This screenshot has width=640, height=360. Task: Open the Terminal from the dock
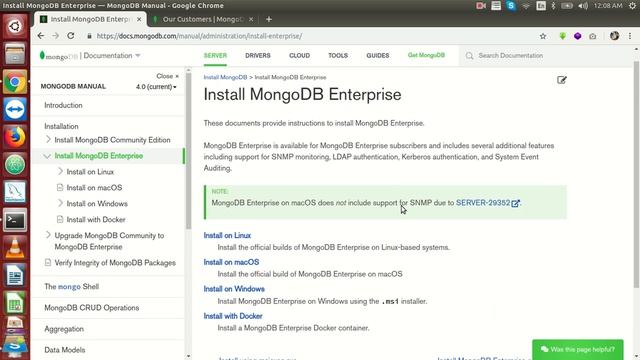point(15,220)
